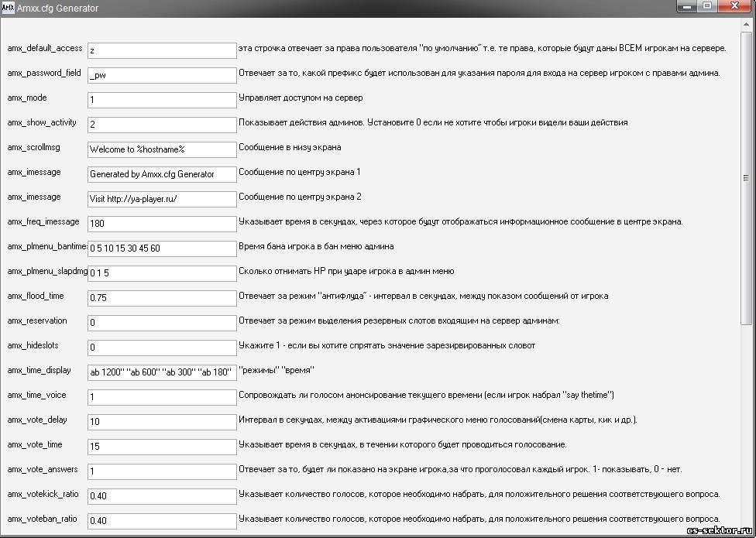
Task: Focus the amx_time_voice input box
Action: 162,397
